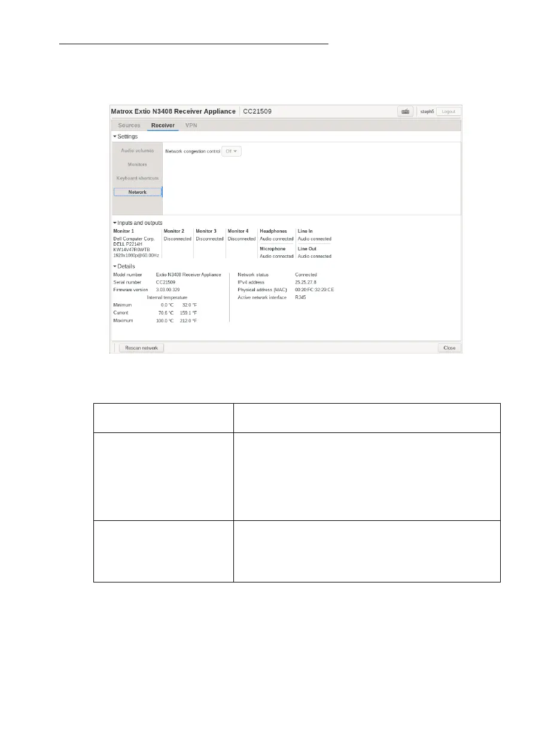The height and width of the screenshot is (732, 560).
Task: Open the VPN tab
Action: point(191,126)
